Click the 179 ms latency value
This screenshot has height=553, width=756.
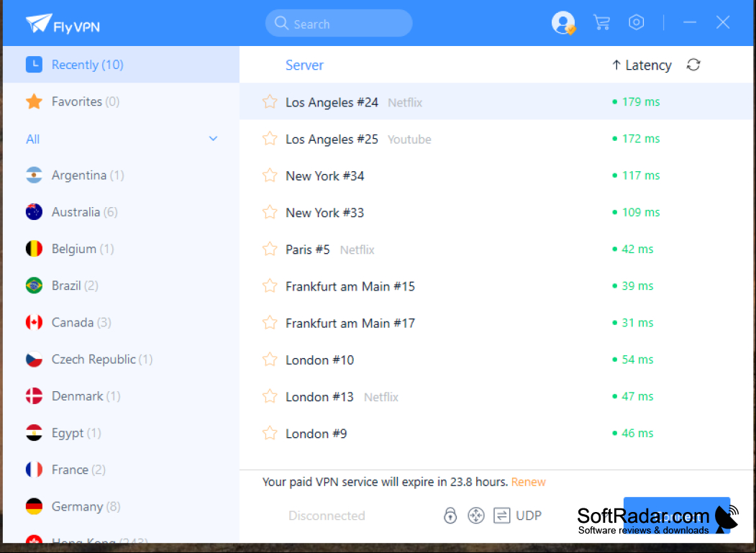[641, 101]
